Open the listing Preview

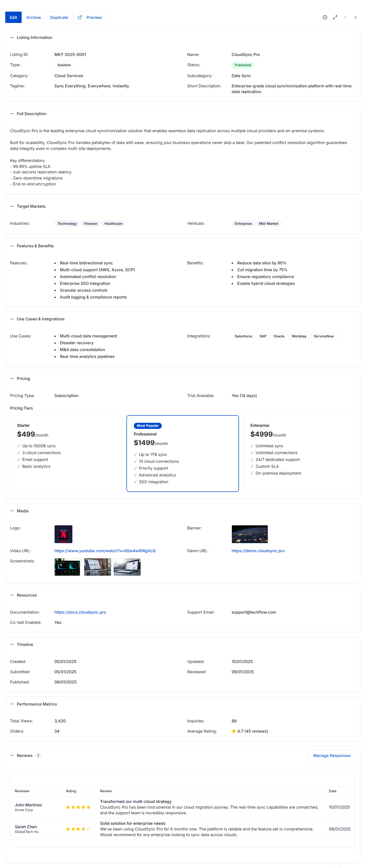[90, 18]
